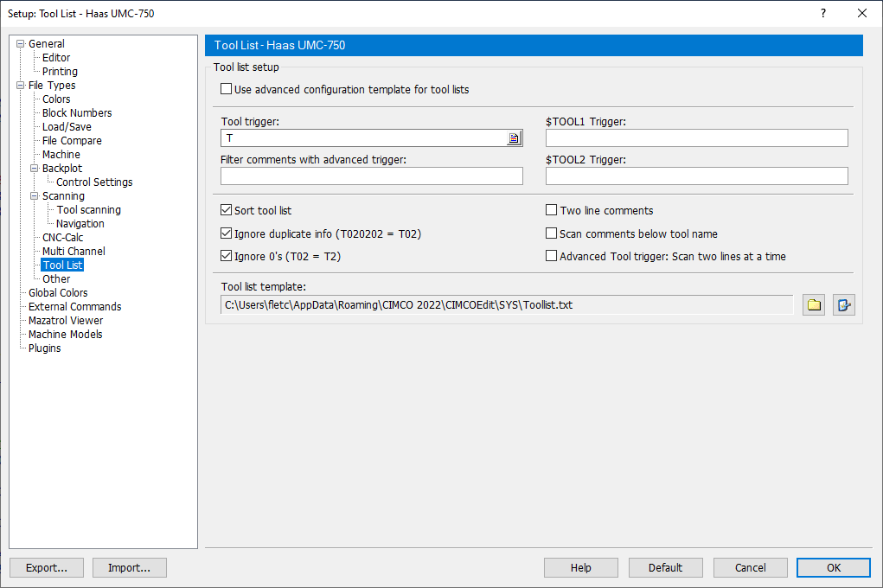883x588 pixels.
Task: Open File Compare settings
Action: point(72,140)
